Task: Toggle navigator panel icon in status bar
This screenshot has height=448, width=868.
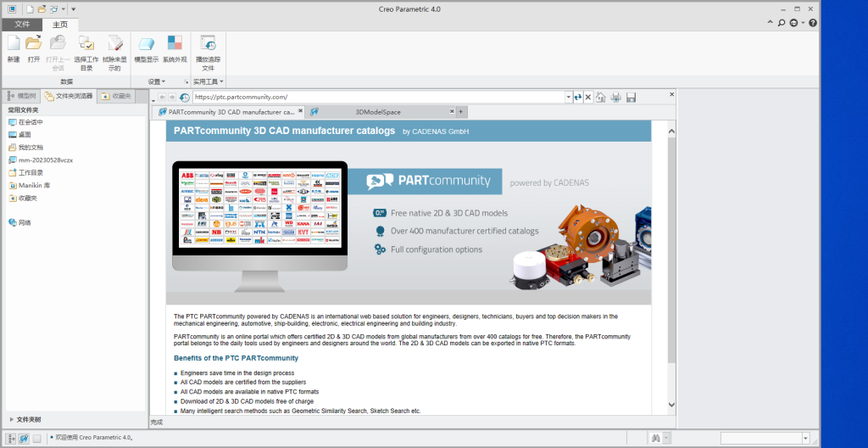Action: point(12,438)
